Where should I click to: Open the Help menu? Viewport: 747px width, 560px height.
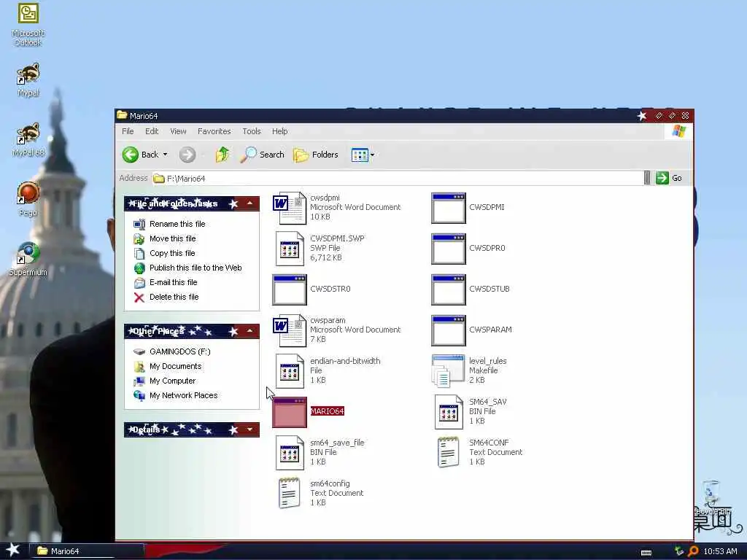click(x=279, y=131)
